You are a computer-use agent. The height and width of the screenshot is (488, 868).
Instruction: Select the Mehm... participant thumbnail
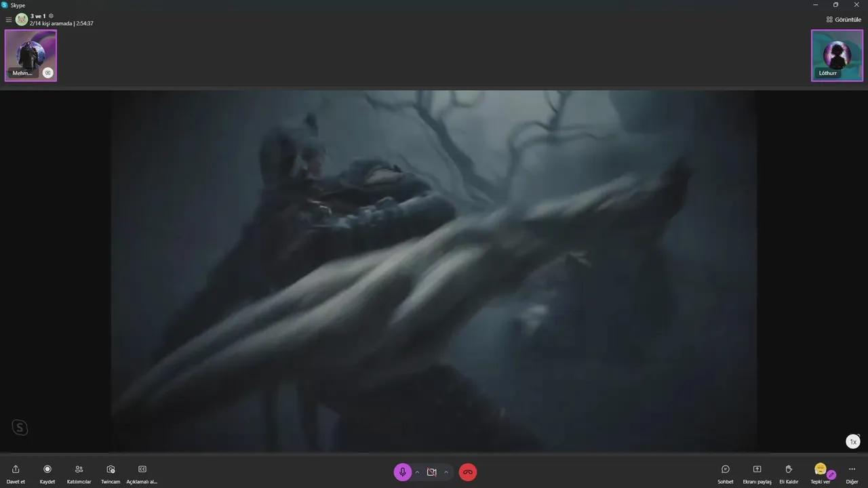point(31,56)
